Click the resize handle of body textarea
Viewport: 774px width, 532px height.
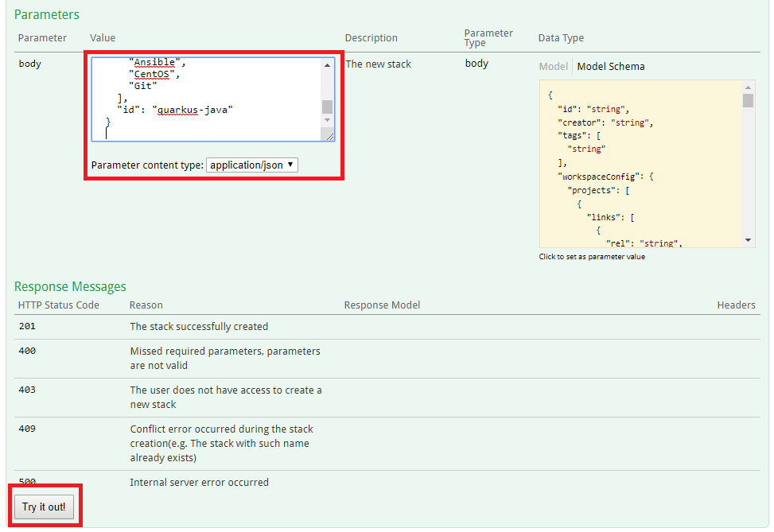click(x=330, y=137)
